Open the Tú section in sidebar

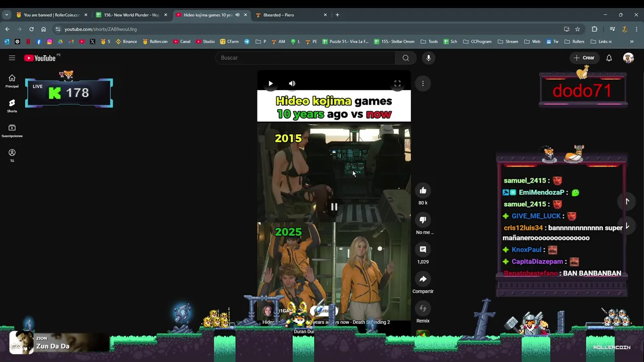point(12,155)
